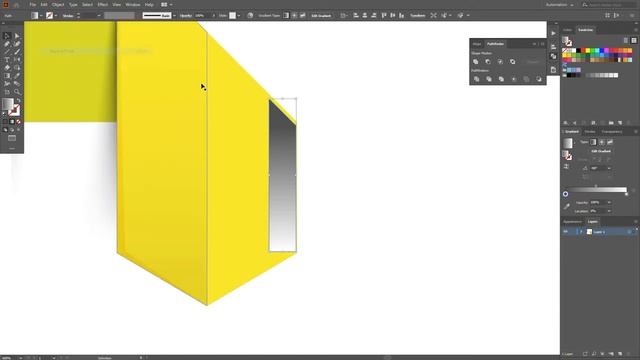Image resolution: width=640 pixels, height=360 pixels.
Task: Click the Merge pathfinder icon
Action: pyautogui.click(x=501, y=79)
